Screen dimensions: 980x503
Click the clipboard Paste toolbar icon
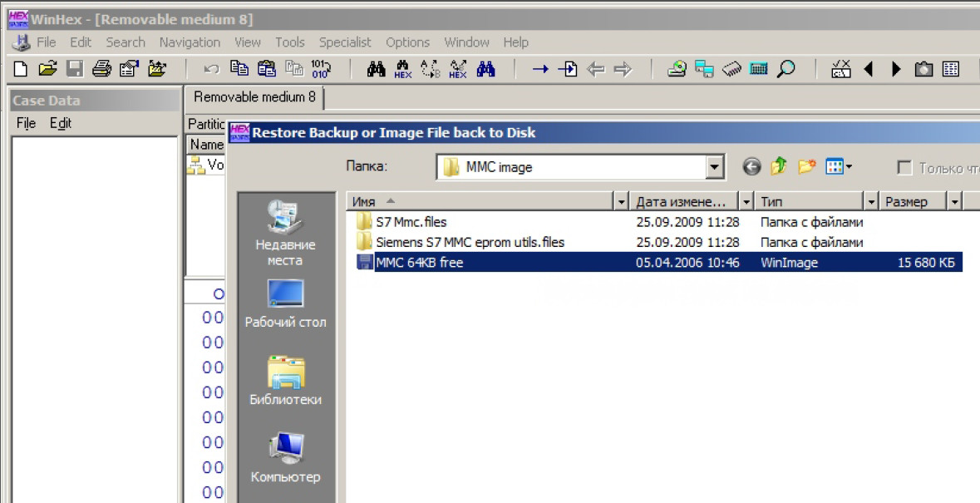pos(267,69)
